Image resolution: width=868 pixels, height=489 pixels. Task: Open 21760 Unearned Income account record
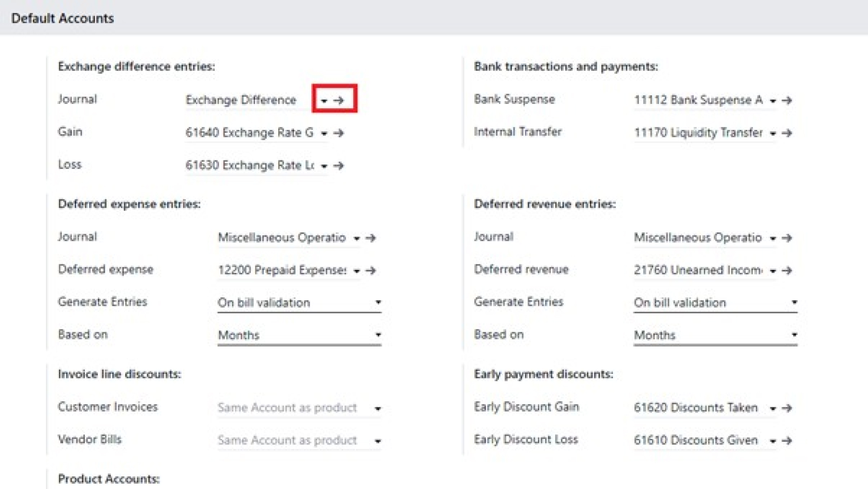(x=787, y=270)
